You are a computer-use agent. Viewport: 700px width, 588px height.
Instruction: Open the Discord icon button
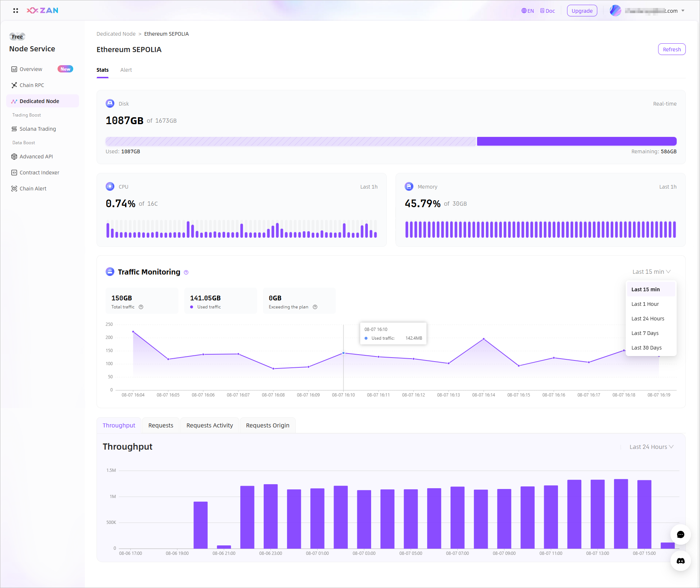pyautogui.click(x=680, y=561)
